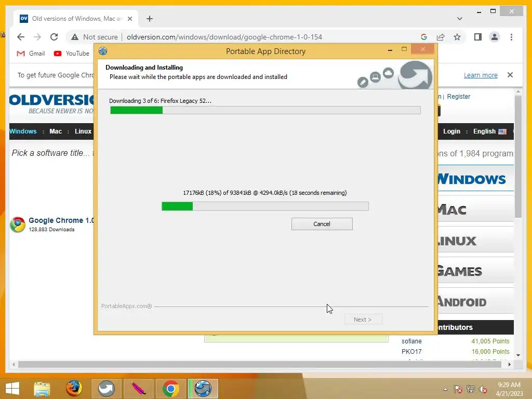Cancel the Firefox Legacy download
The width and height of the screenshot is (532, 399).
point(322,224)
